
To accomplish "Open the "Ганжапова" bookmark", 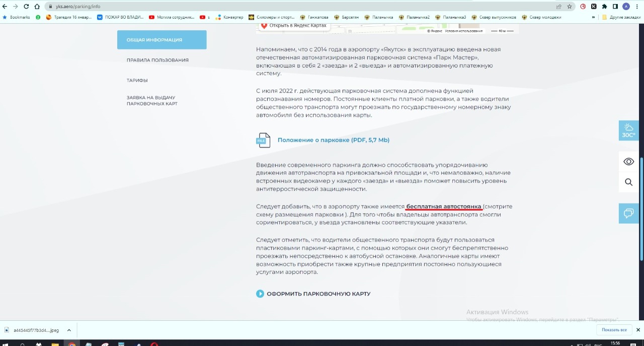I will tap(314, 17).
